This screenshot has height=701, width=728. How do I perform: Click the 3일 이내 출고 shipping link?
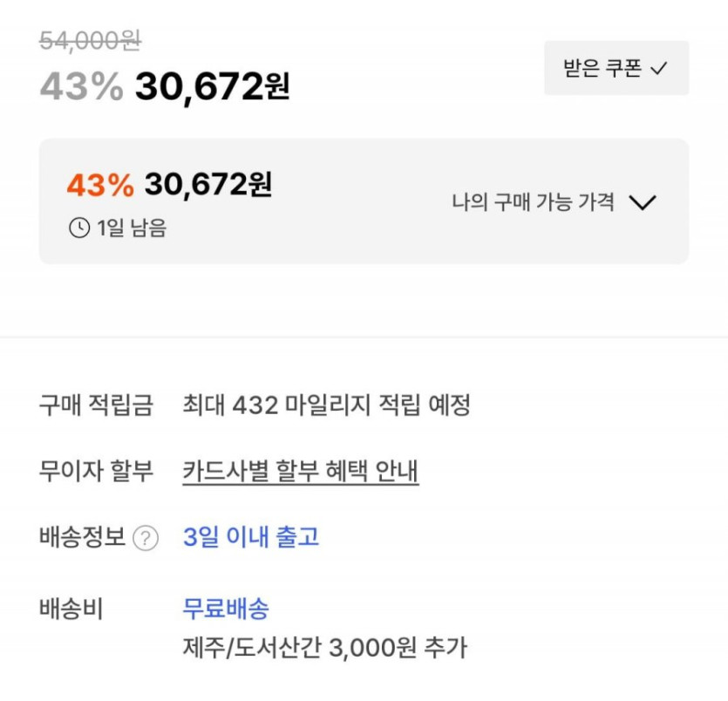coord(251,537)
